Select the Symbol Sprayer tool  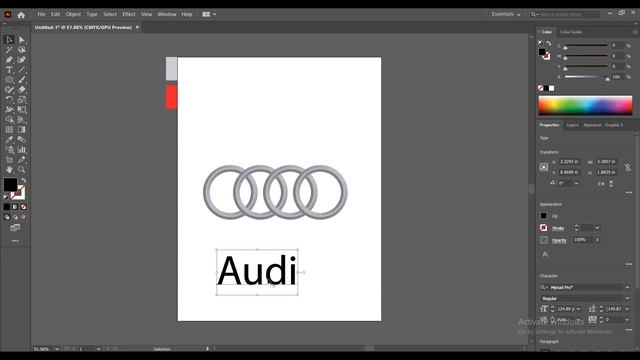coord(9,150)
